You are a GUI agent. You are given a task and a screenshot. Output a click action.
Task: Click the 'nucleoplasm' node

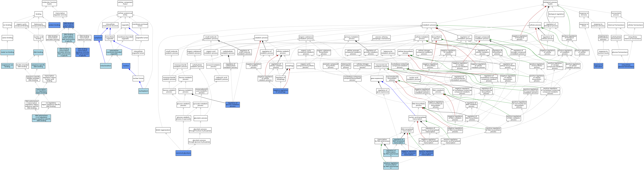click(144, 91)
